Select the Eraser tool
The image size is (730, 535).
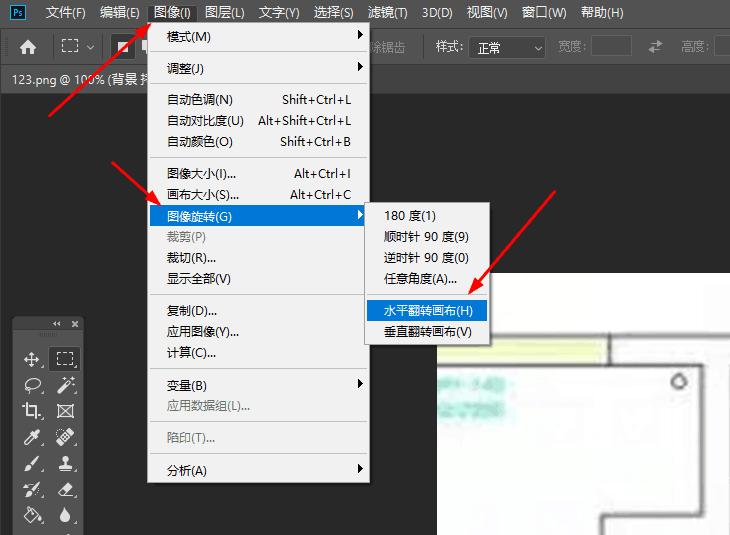tap(65, 489)
